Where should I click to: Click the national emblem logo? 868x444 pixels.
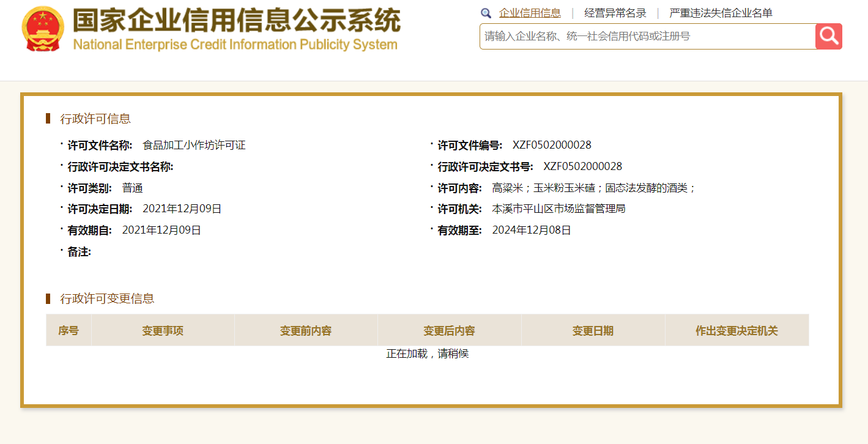tap(43, 29)
